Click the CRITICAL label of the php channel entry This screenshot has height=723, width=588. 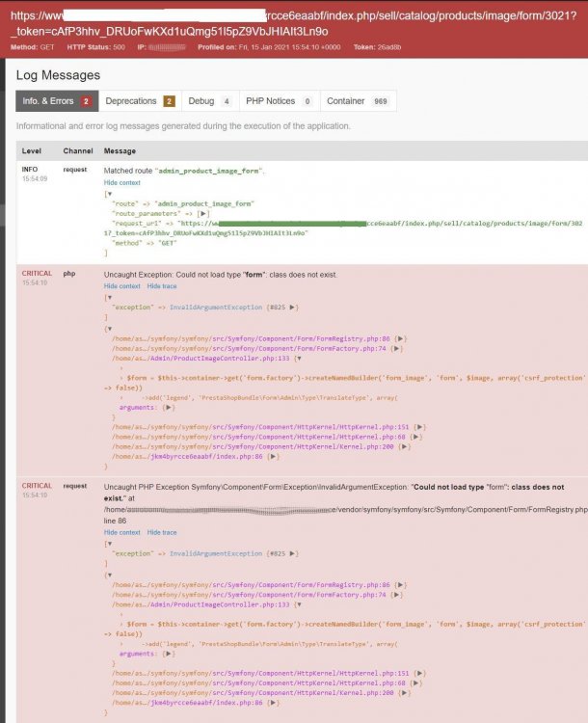[37, 274]
